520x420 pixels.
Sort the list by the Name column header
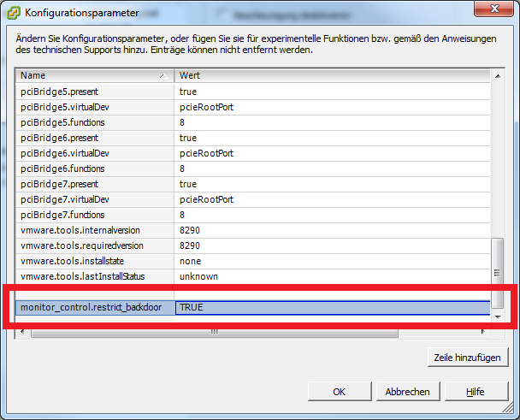click(86, 75)
